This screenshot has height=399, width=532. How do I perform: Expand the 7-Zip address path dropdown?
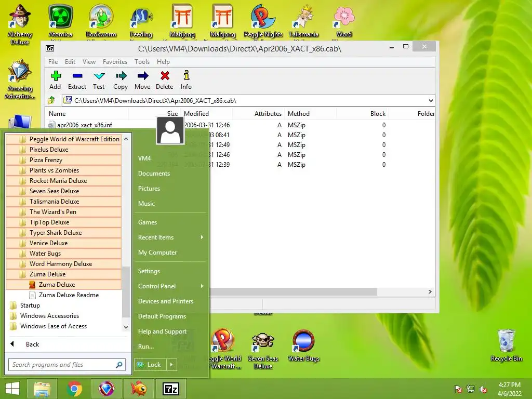(x=431, y=100)
